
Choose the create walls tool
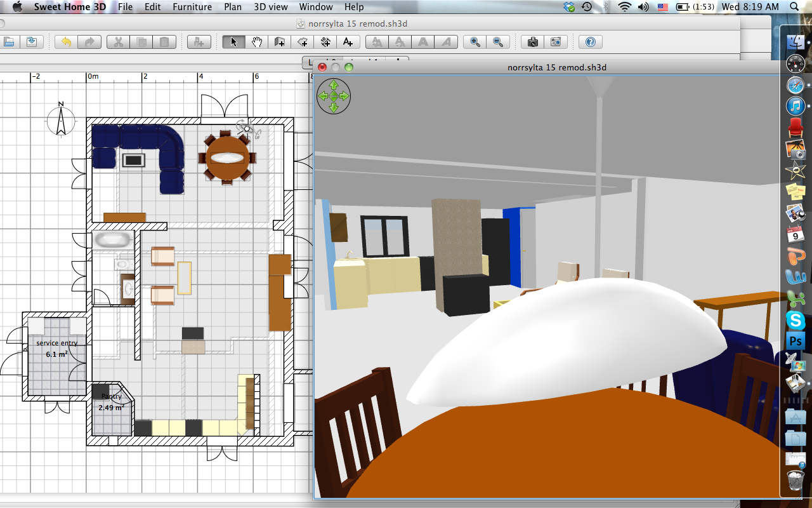click(x=280, y=42)
